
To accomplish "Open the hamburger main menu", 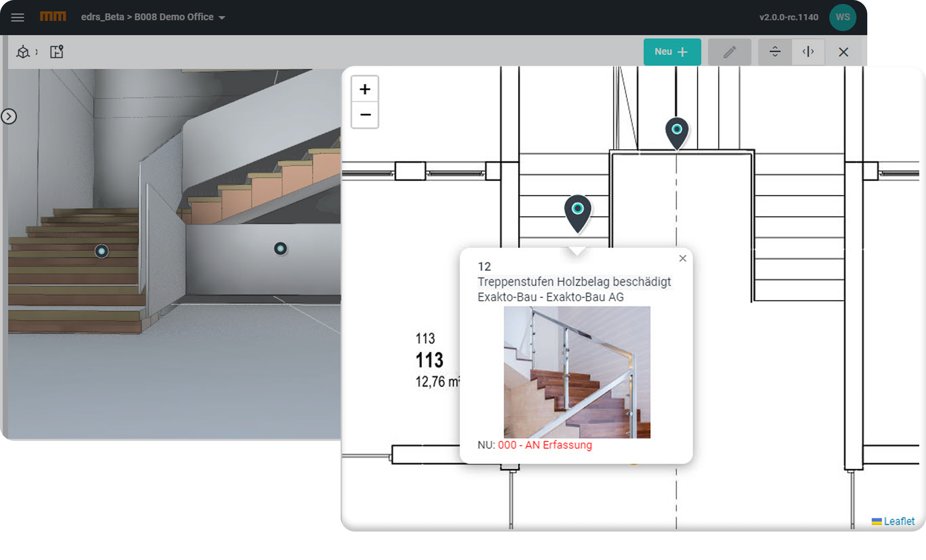I will pos(18,18).
